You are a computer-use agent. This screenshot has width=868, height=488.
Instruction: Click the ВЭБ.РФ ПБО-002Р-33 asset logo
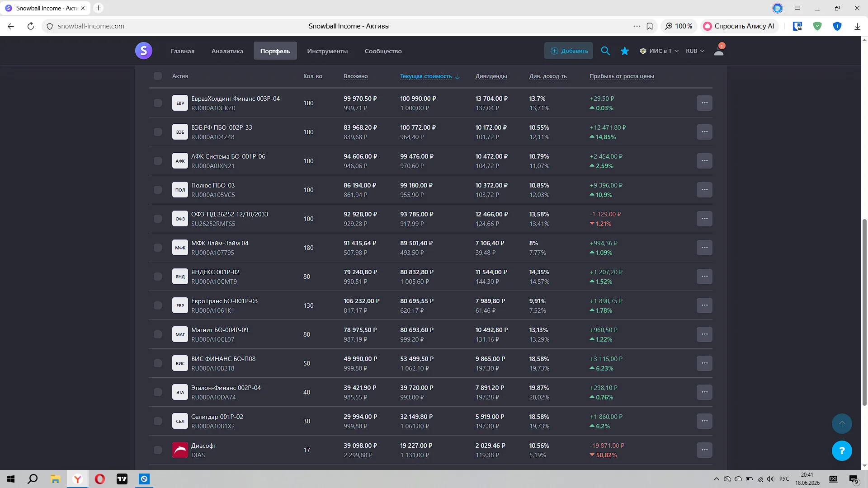tap(180, 132)
